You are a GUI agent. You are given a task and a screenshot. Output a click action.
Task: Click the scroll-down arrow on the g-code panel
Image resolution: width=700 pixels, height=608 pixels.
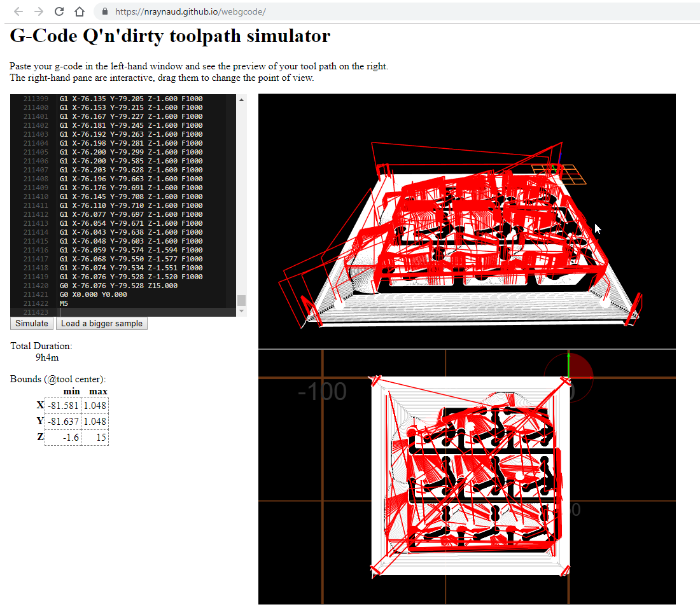click(x=241, y=311)
